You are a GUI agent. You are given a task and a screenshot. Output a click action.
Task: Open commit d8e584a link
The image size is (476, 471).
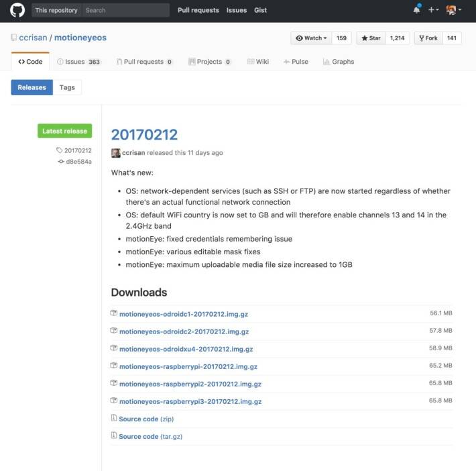click(78, 162)
